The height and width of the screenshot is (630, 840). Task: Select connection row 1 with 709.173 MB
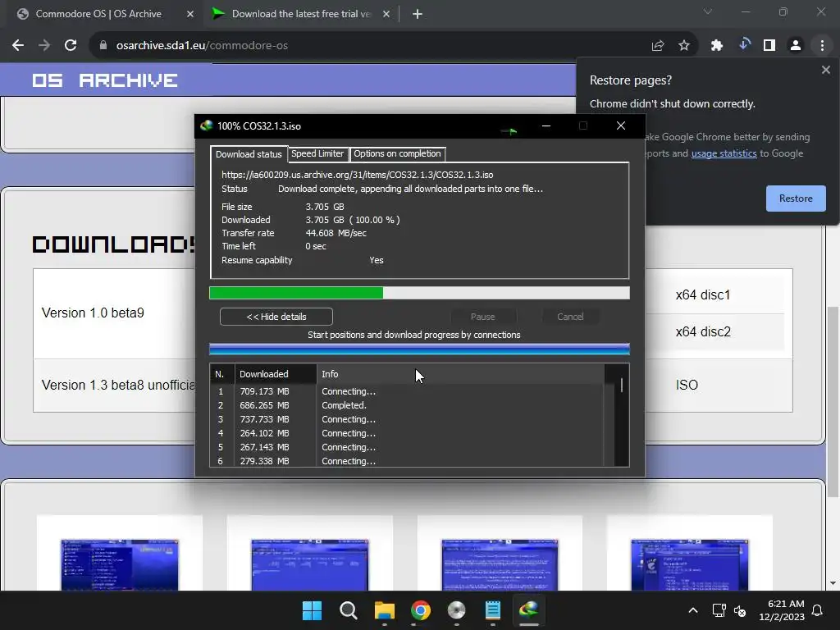pos(407,391)
